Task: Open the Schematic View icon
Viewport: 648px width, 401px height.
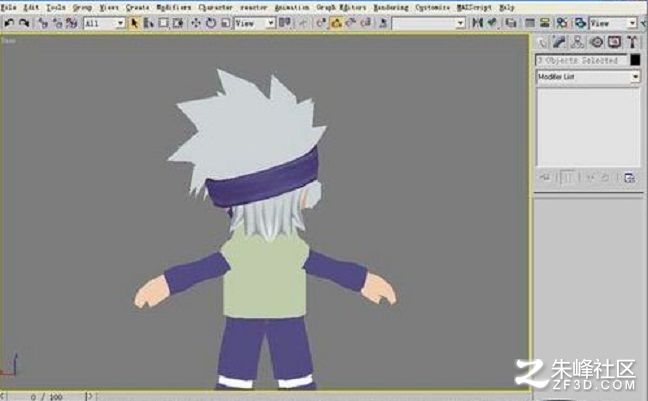Action: tap(545, 23)
